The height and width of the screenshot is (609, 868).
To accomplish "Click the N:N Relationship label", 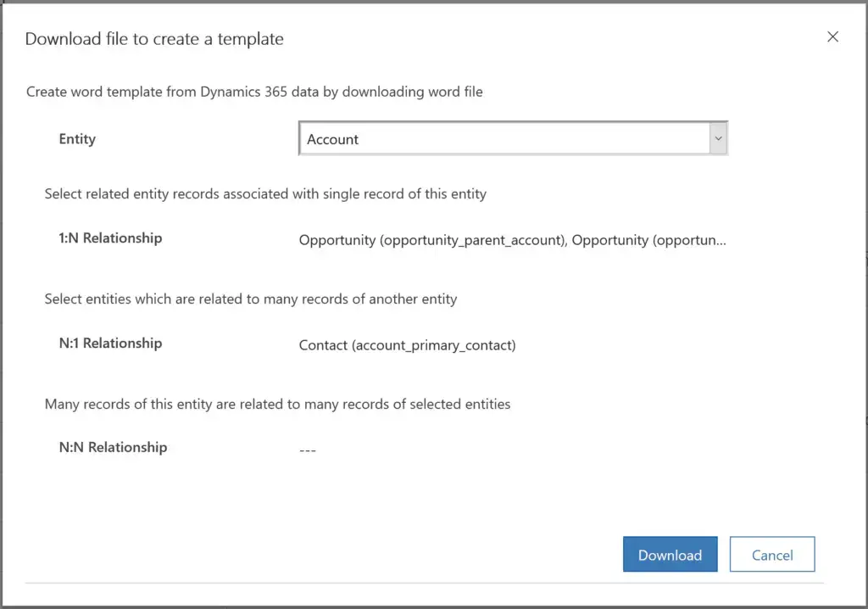I will (x=113, y=447).
